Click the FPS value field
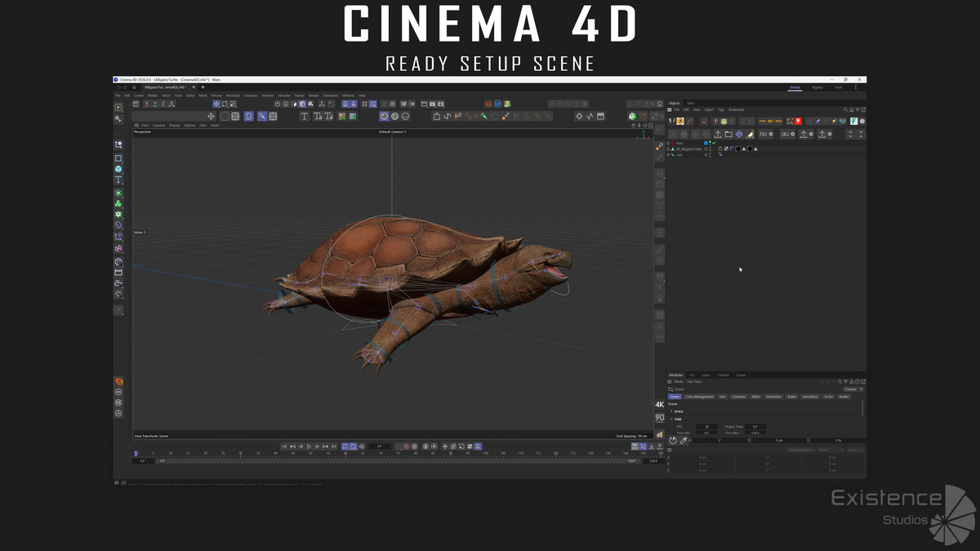 pos(706,427)
